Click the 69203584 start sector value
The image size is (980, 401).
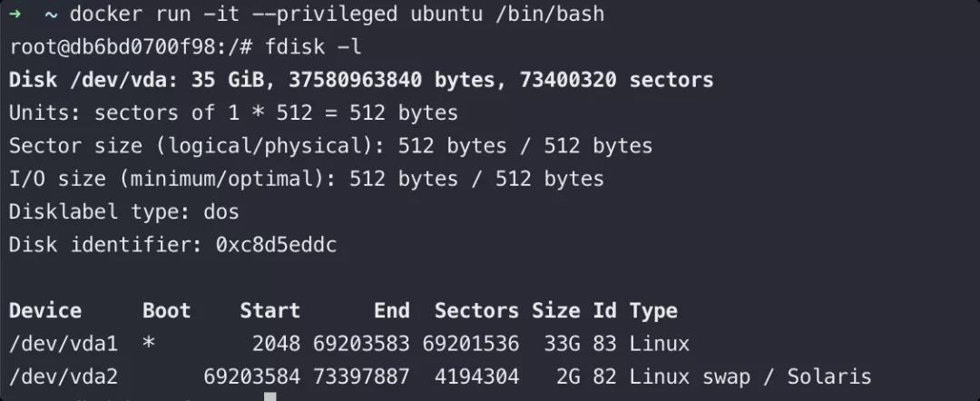point(252,377)
